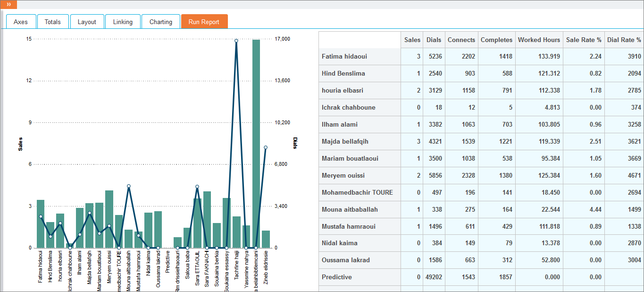Click the Sara ETTAOUIL line data point

pyautogui.click(x=197, y=187)
